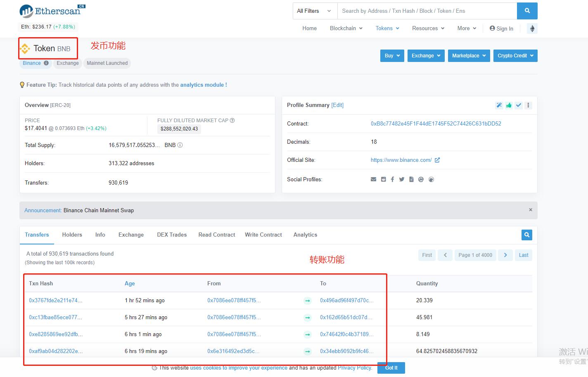Switch to the Read Contract tab
588x377 pixels.
click(217, 235)
